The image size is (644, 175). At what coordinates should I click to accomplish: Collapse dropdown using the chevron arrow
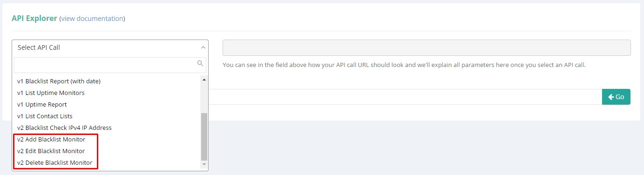(203, 47)
